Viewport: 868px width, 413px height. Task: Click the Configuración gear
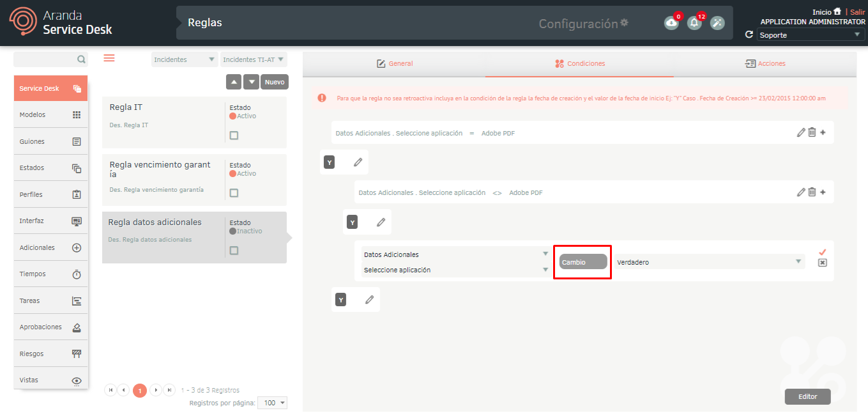tap(625, 22)
